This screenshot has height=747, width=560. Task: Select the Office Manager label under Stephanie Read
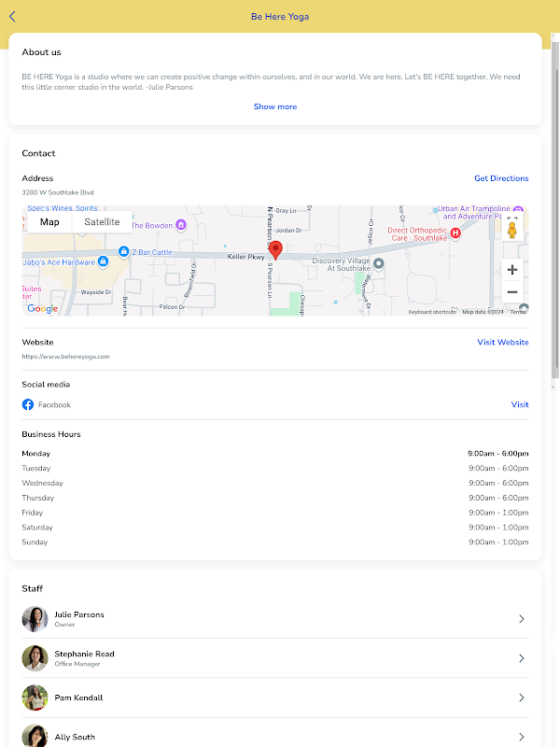77,664
